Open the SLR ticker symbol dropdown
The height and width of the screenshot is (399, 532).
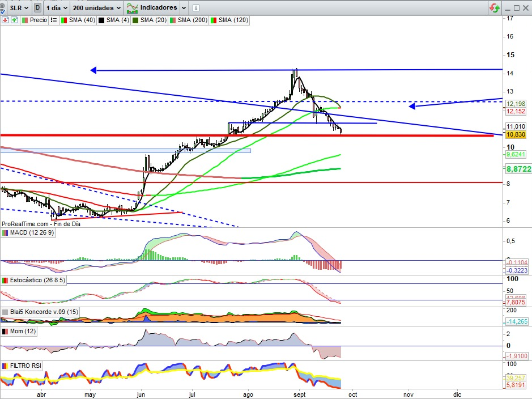point(19,7)
